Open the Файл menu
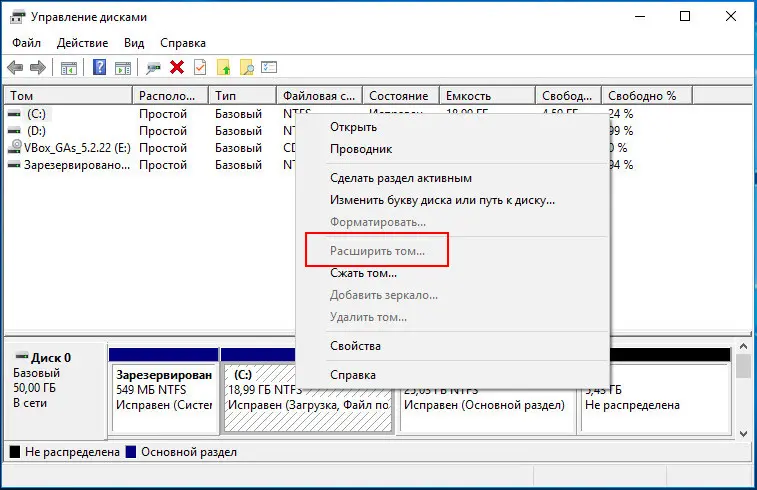The width and height of the screenshot is (757, 490). coord(26,43)
